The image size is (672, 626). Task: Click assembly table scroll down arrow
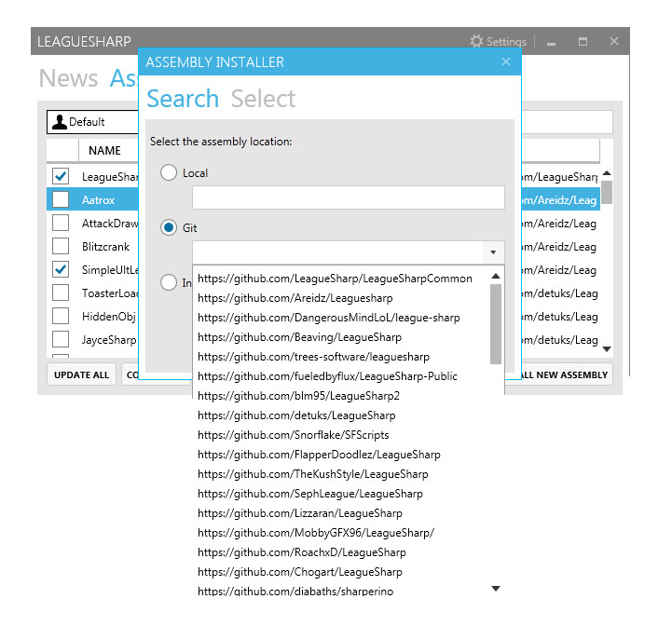(x=607, y=348)
